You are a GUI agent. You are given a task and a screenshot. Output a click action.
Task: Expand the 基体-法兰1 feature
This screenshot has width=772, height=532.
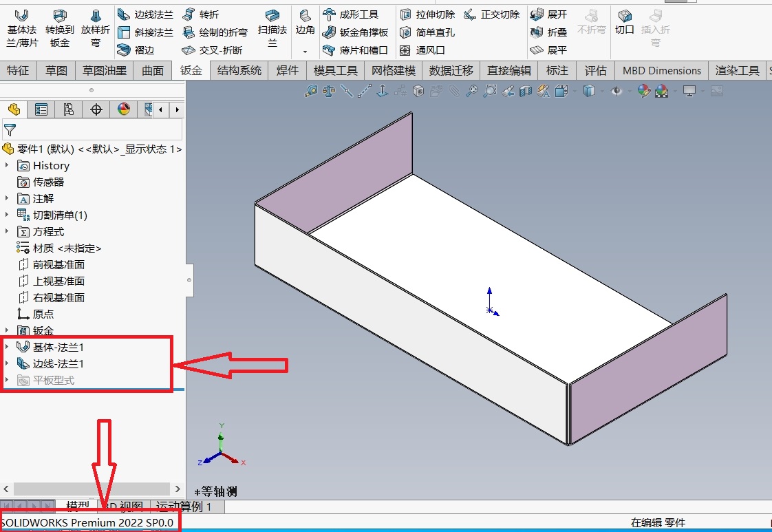[x=6, y=347]
